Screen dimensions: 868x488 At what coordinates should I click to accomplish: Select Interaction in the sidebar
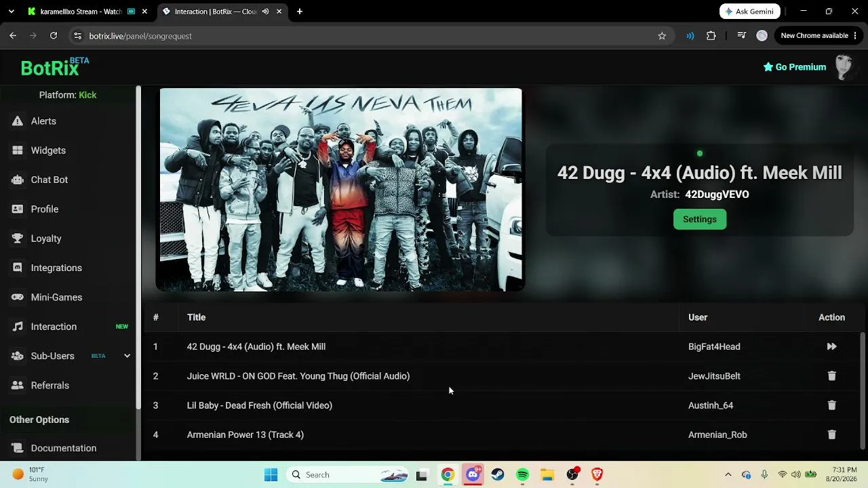click(x=54, y=327)
